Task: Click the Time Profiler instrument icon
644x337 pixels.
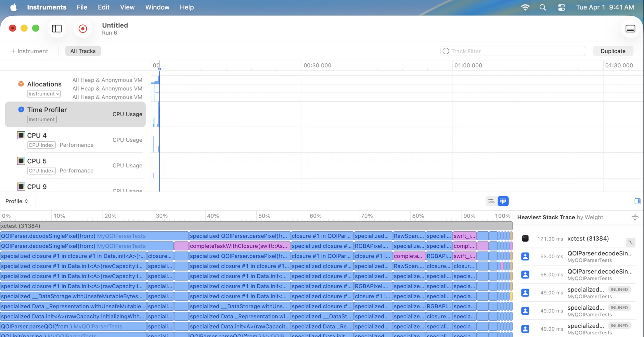Action: 21,110
